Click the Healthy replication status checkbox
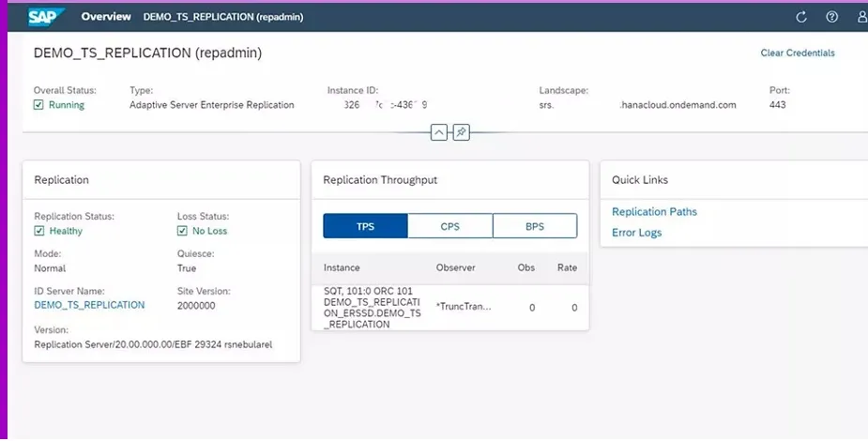This screenshot has height=441, width=868. click(39, 231)
